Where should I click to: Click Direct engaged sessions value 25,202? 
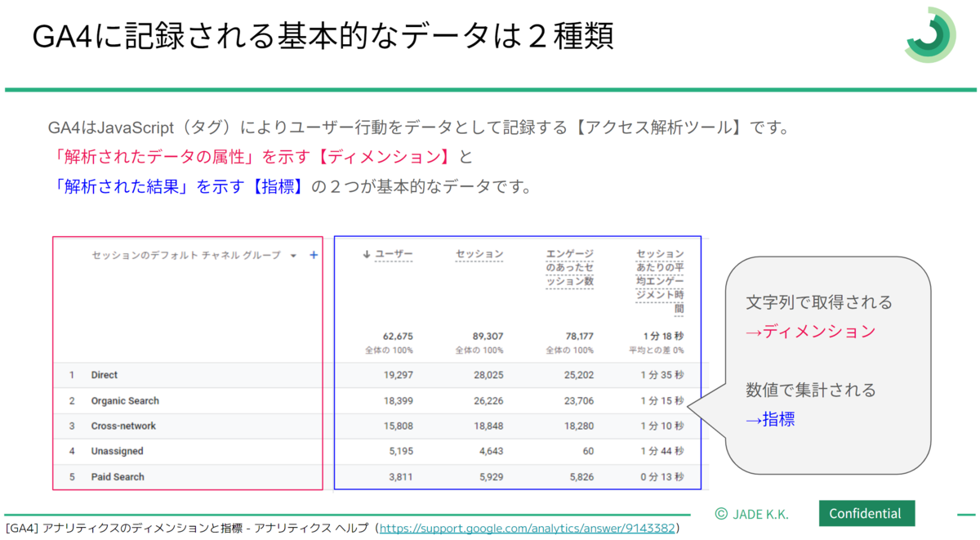coord(578,375)
